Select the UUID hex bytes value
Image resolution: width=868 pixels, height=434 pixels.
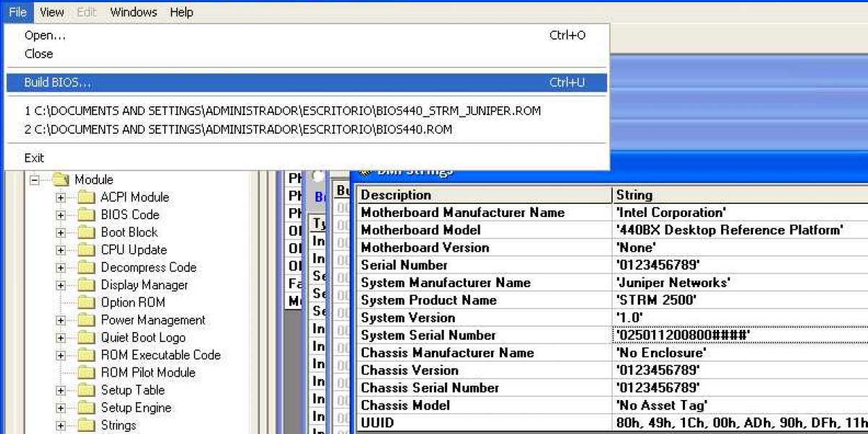741,422
